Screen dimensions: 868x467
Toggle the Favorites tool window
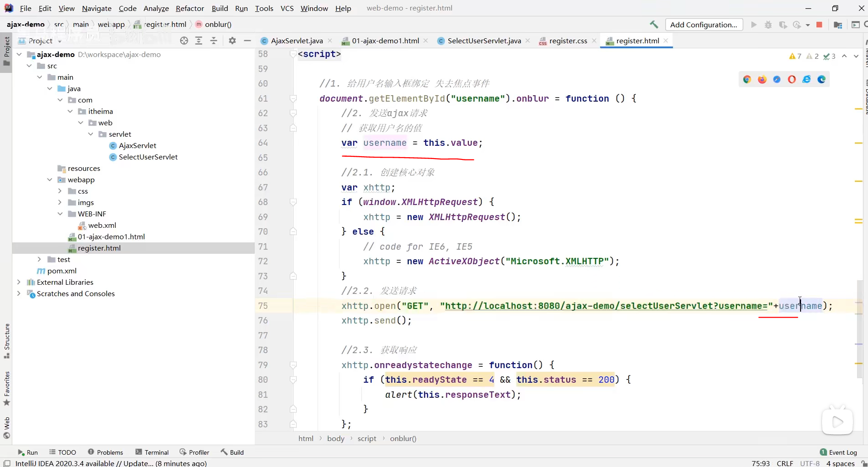pos(6,388)
